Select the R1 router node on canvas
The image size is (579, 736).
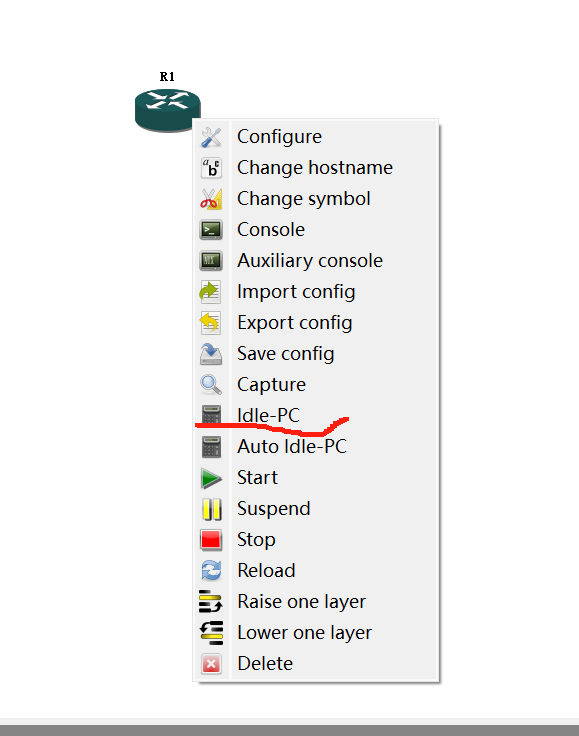tap(168, 110)
